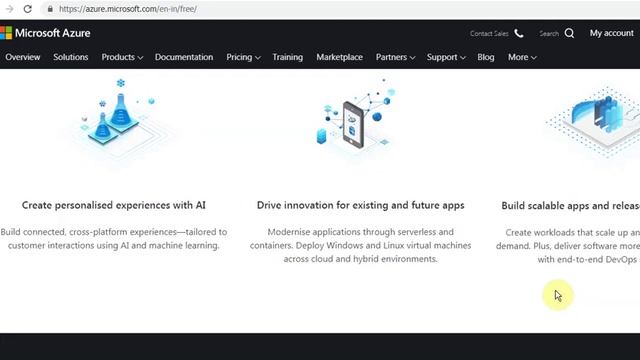640x360 pixels.
Task: Expand the More dropdown
Action: tap(522, 57)
